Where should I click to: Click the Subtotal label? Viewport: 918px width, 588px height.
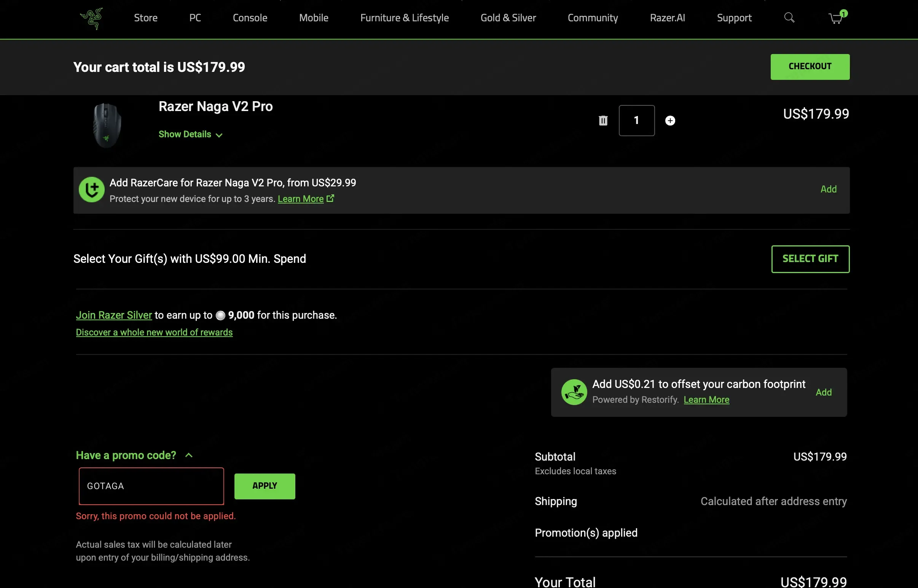(555, 457)
